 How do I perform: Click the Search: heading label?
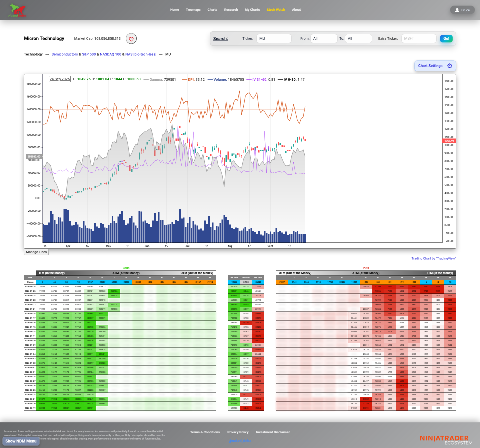(220, 38)
